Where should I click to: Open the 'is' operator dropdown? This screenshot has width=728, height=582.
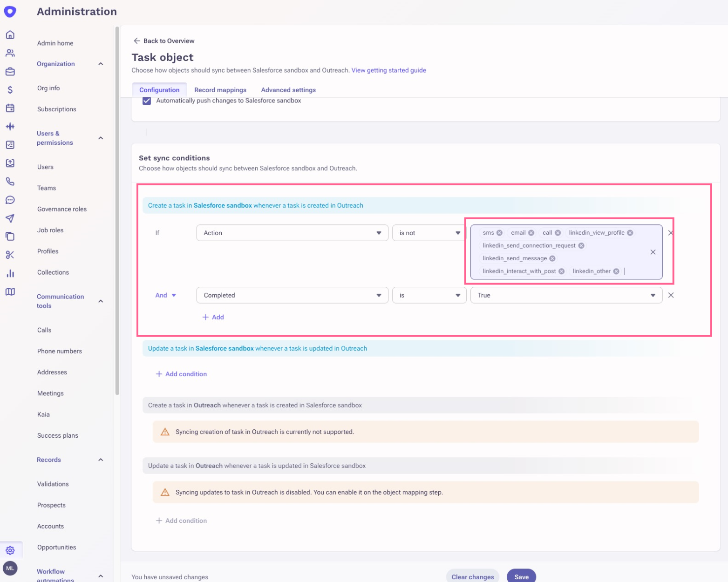(x=429, y=295)
